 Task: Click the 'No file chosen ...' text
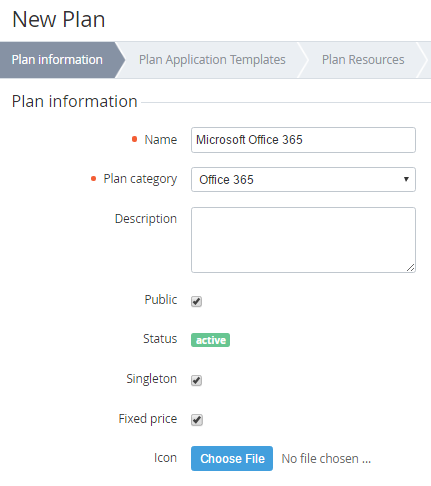326,459
